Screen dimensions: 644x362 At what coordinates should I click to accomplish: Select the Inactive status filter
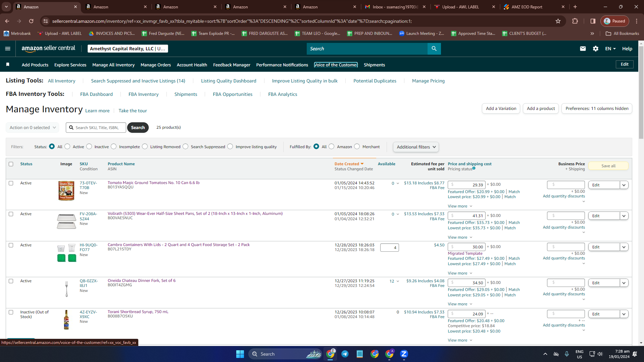click(89, 146)
